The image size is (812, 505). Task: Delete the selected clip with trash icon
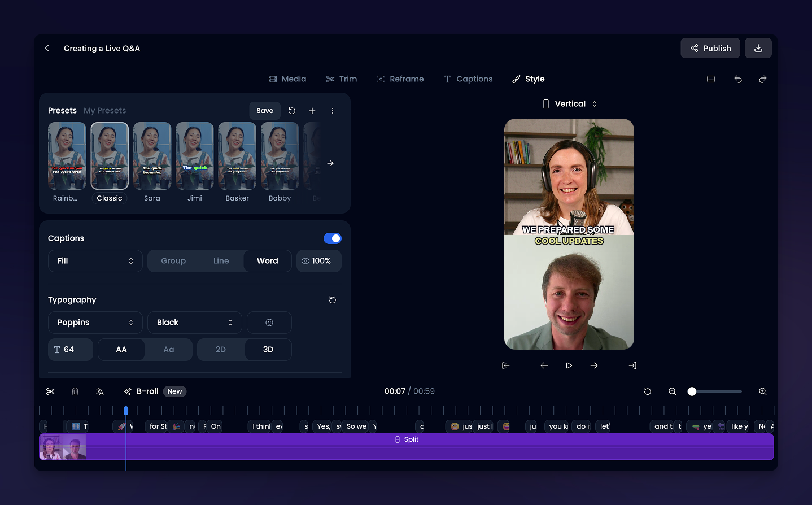[x=75, y=391]
